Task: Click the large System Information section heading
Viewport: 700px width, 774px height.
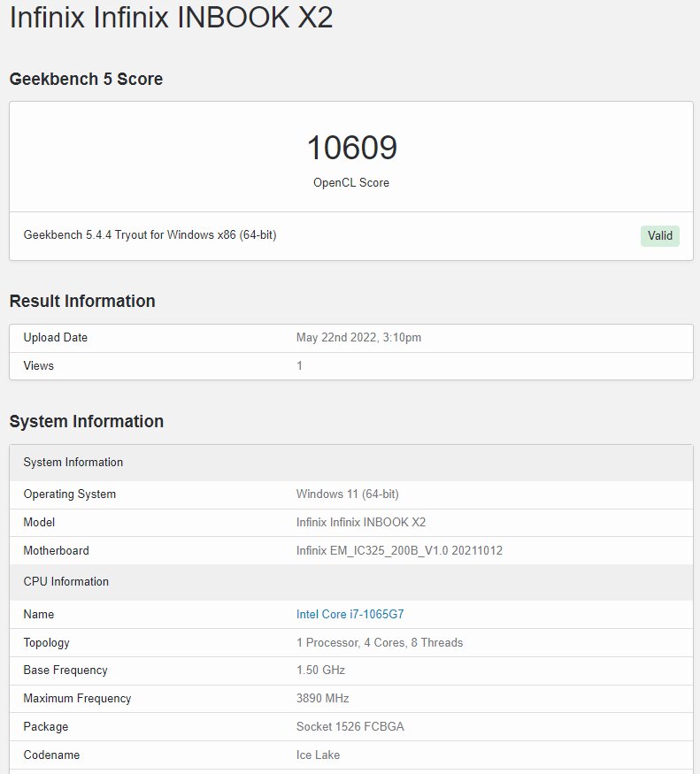Action: click(x=87, y=422)
